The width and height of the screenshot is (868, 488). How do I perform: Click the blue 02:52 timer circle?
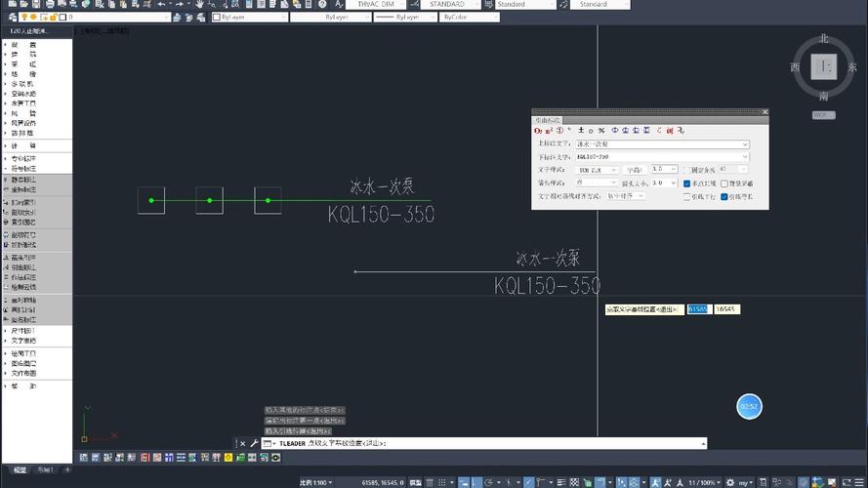(749, 405)
